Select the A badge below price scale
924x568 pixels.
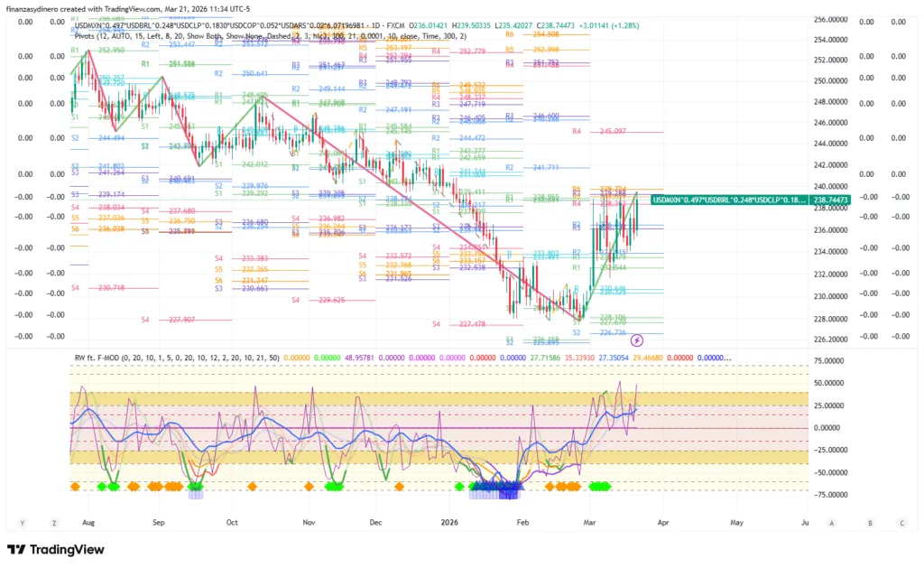[832, 523]
